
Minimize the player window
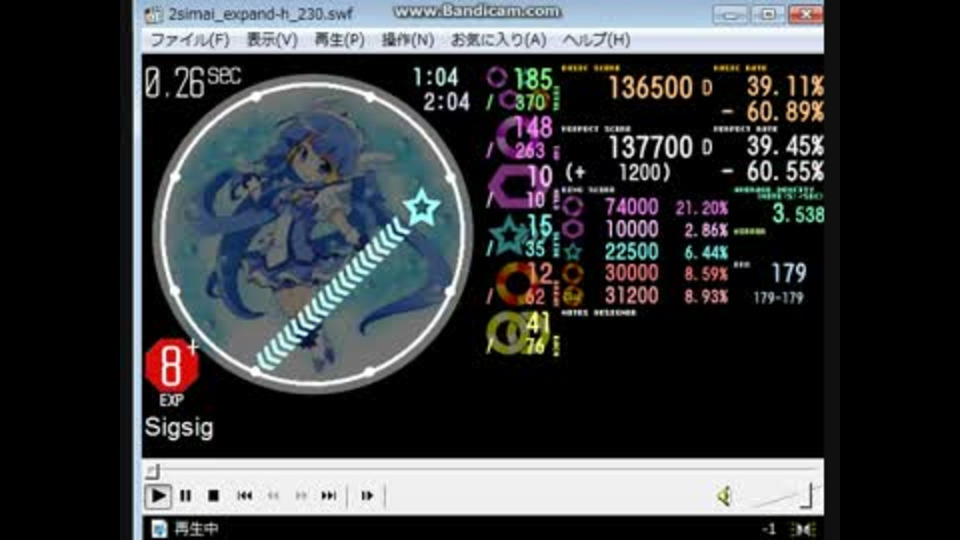click(x=730, y=14)
